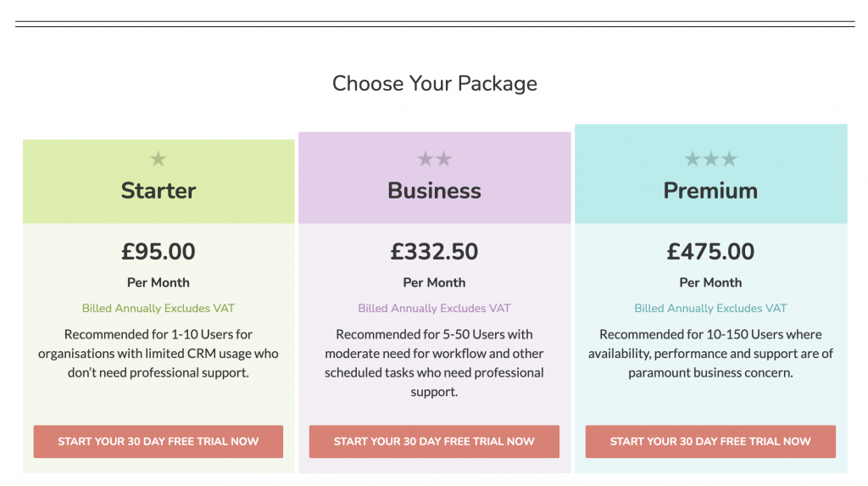Click the £332.50 price

(x=434, y=252)
